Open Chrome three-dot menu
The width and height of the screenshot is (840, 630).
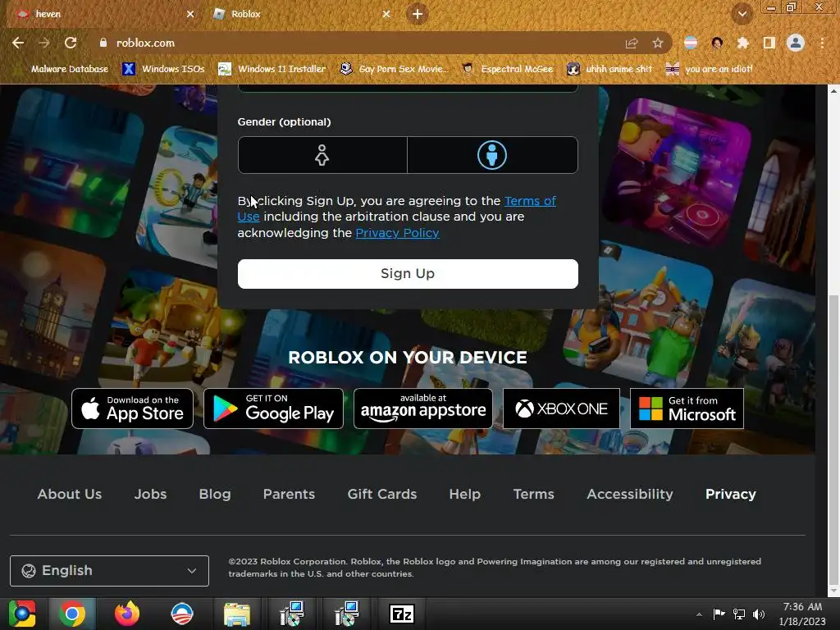point(822,43)
